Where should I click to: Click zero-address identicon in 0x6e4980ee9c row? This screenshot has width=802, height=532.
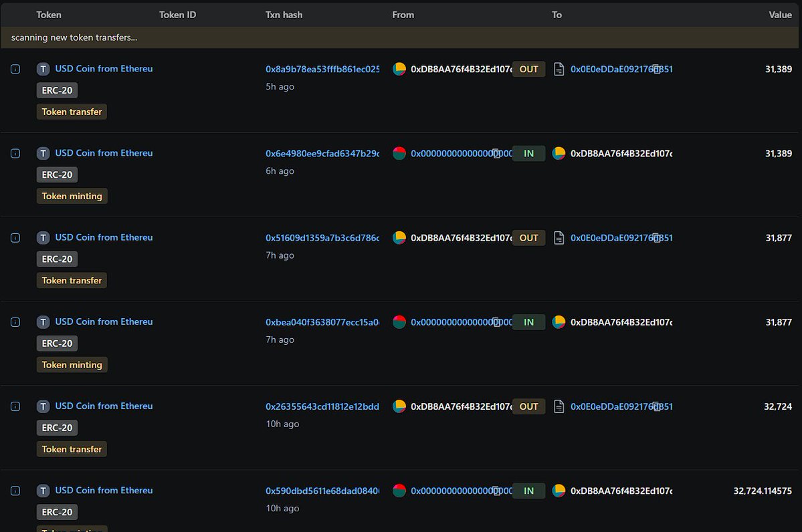click(x=399, y=153)
